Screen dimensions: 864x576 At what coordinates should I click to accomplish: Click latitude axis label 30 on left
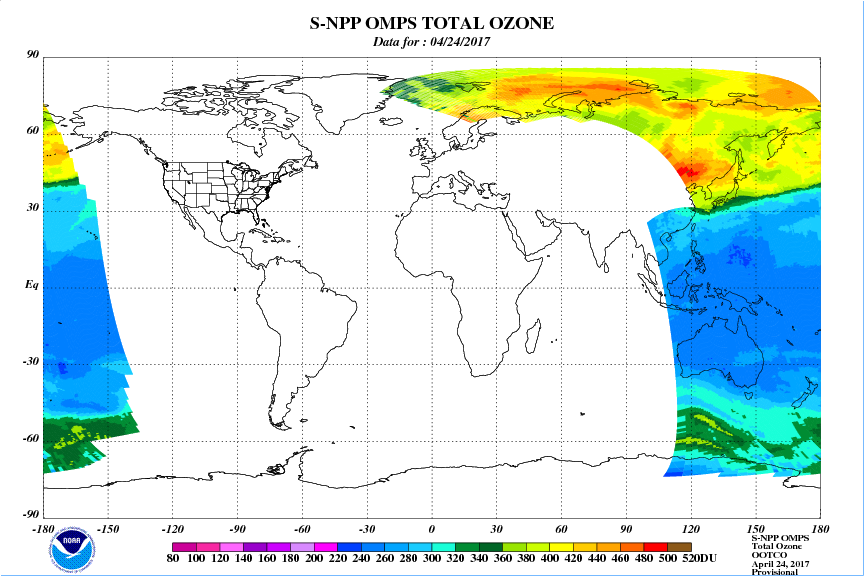coord(33,208)
